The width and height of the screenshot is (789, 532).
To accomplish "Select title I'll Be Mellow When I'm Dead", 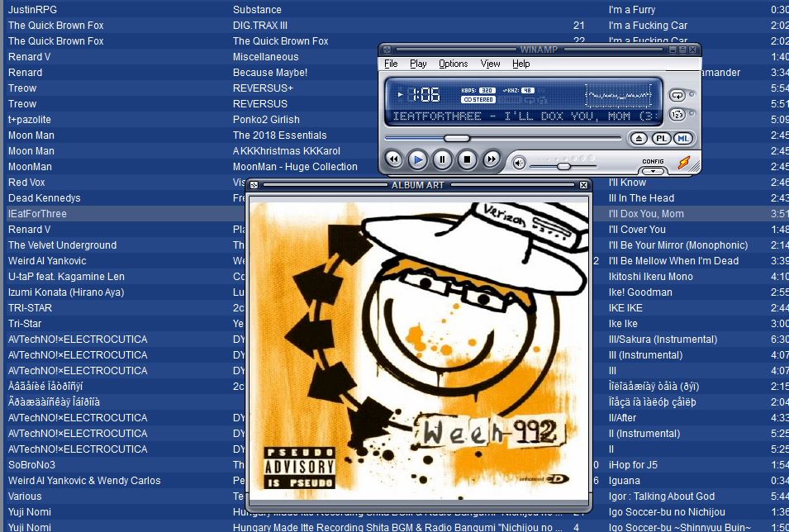I will point(674,261).
